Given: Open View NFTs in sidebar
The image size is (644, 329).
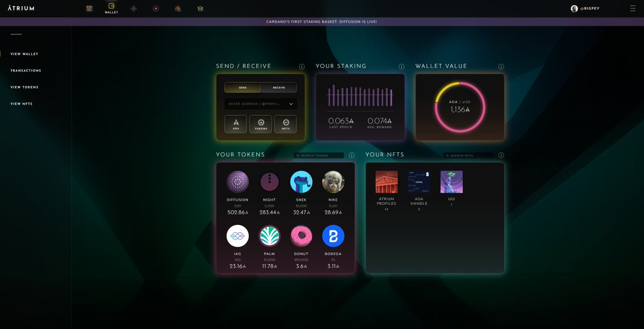Looking at the screenshot, I should pyautogui.click(x=21, y=104).
